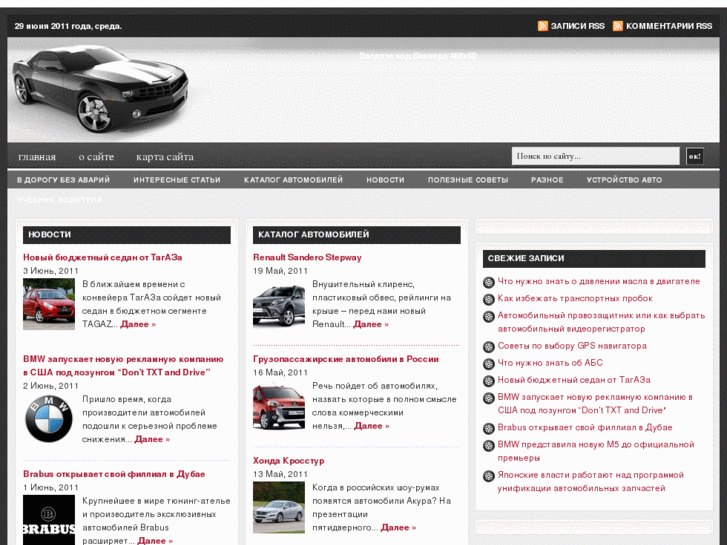
Task: Click wheel icon beside Японские власти entry
Action: click(489, 476)
